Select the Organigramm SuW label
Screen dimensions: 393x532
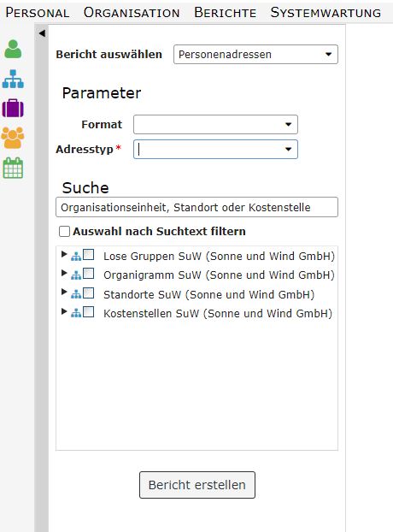tap(219, 275)
